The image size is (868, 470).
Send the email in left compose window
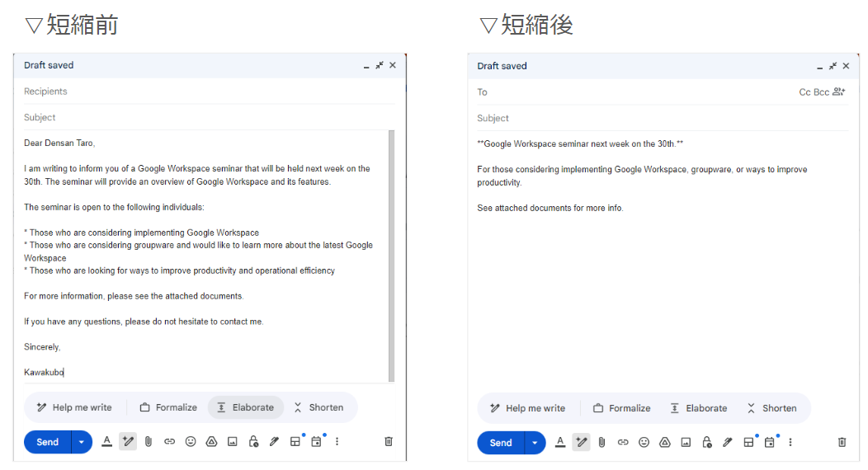48,442
